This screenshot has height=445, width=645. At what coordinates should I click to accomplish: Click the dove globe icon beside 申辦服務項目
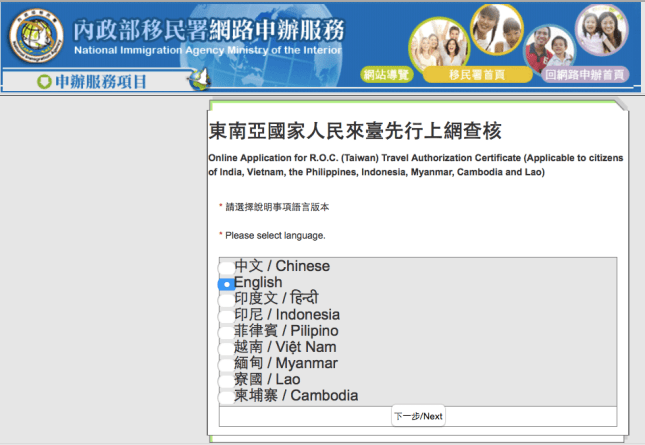(200, 79)
